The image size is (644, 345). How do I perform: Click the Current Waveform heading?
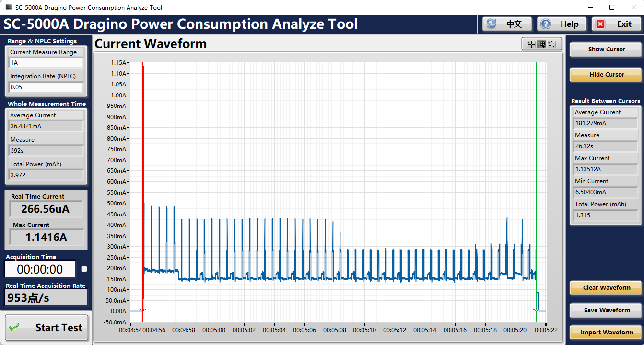point(151,44)
